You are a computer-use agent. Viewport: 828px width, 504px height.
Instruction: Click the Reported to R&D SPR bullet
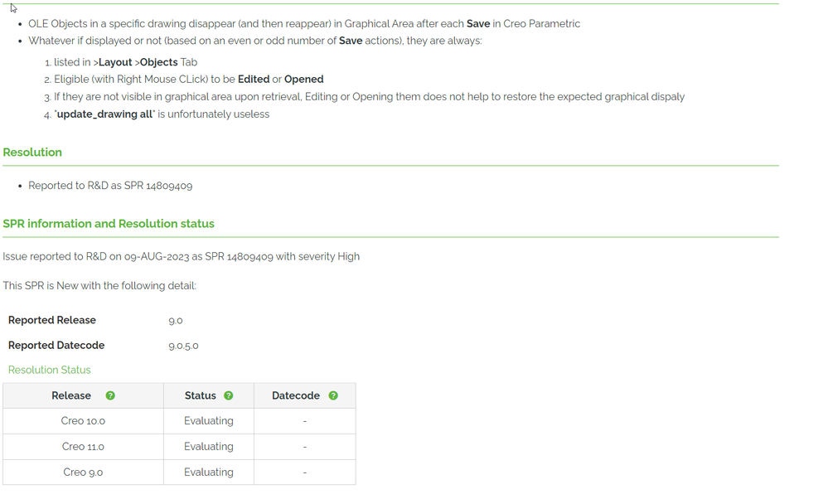(110, 186)
